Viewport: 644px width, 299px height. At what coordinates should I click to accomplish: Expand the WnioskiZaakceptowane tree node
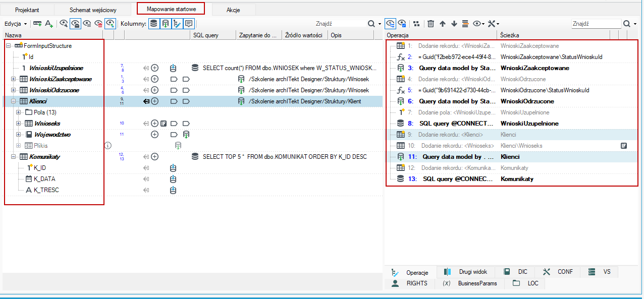13,79
